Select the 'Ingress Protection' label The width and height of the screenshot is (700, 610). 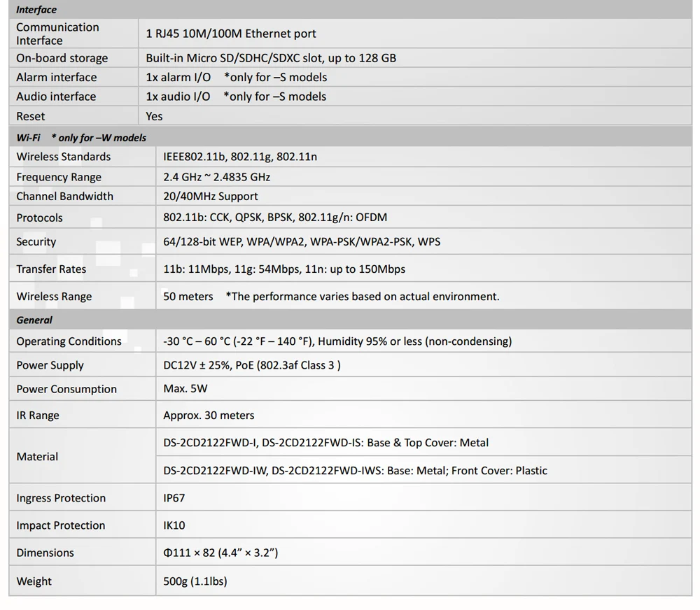[61, 498]
